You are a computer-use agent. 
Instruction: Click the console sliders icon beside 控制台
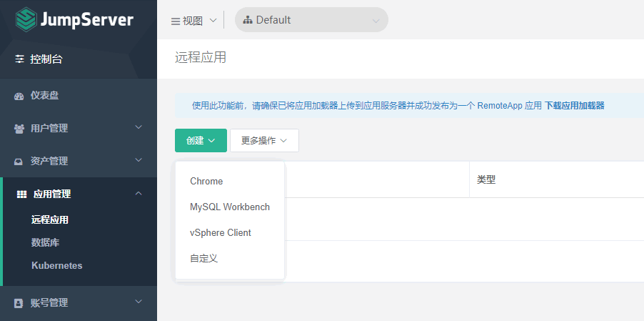tap(20, 59)
